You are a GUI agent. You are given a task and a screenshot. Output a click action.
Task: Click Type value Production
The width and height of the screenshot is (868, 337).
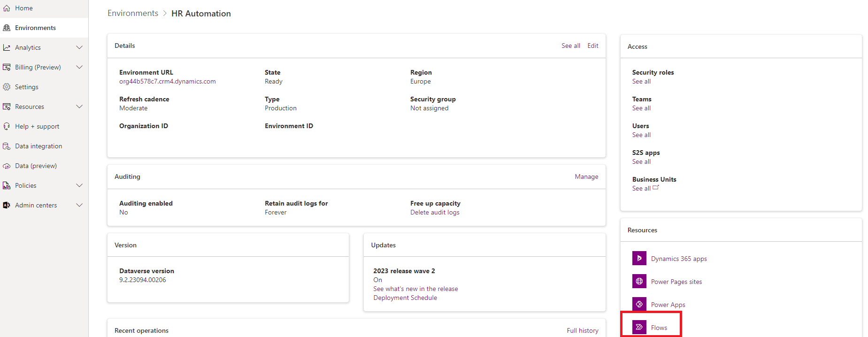[281, 108]
